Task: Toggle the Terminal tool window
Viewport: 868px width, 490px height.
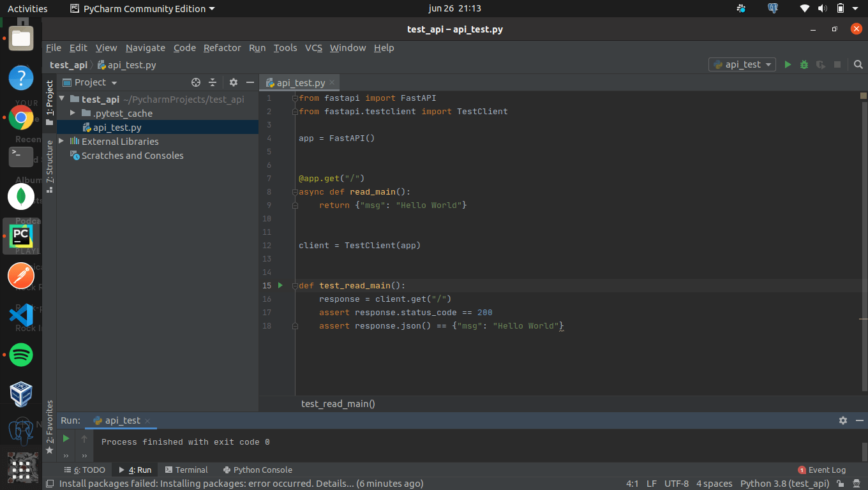Action: tap(186, 470)
